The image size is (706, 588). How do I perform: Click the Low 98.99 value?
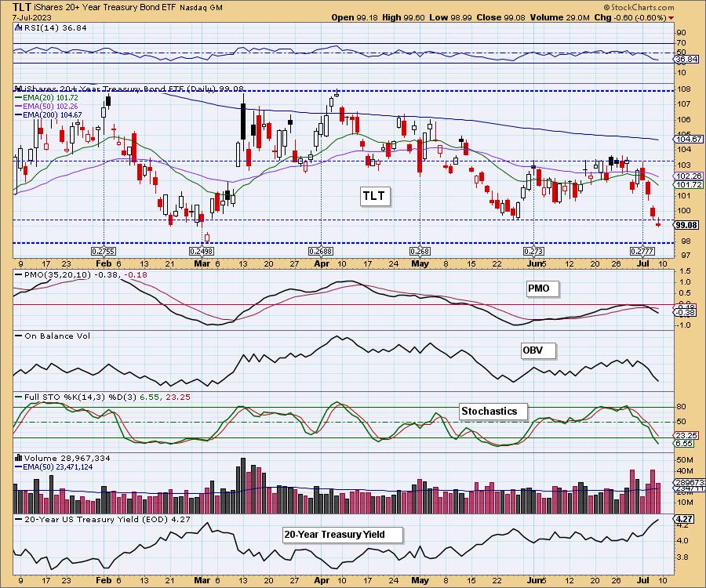pyautogui.click(x=451, y=17)
